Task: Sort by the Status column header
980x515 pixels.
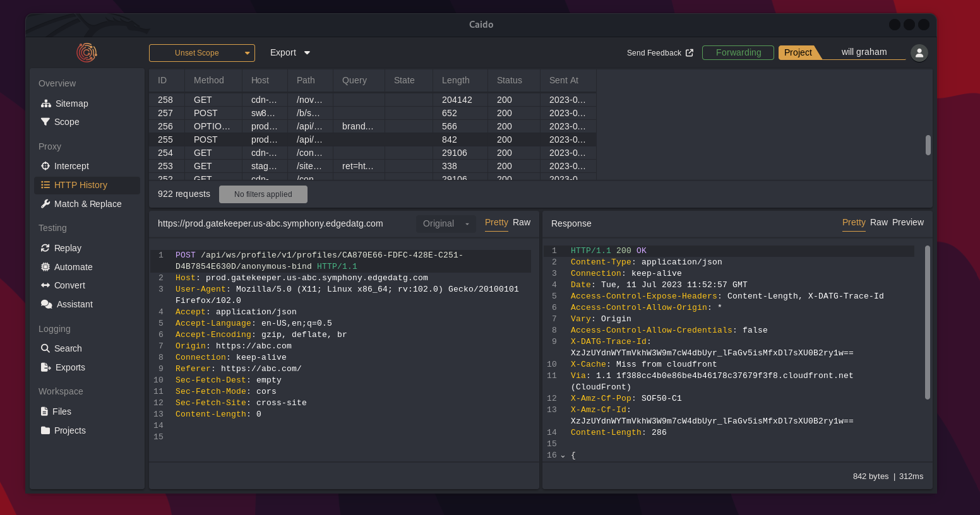Action: [513, 80]
